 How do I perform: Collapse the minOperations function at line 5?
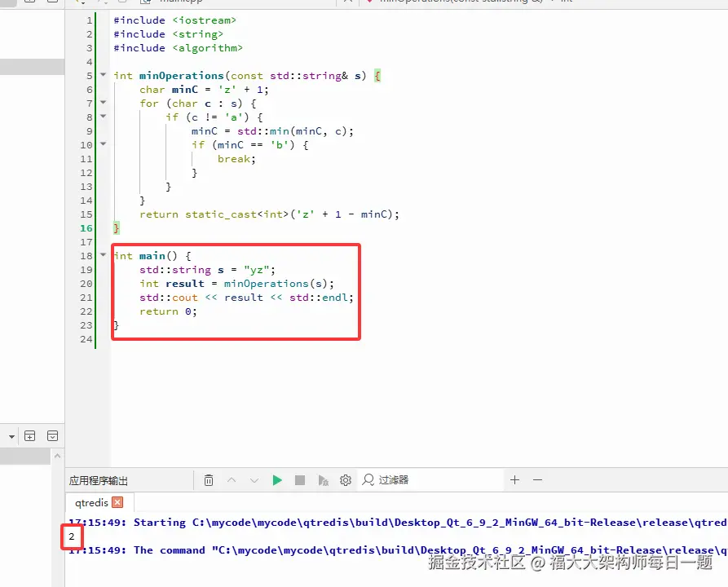(x=103, y=74)
